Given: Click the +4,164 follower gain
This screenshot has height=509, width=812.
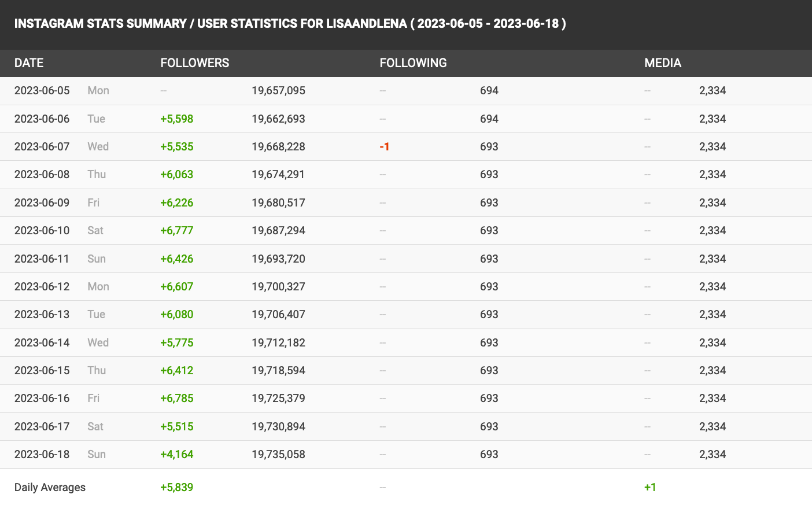Looking at the screenshot, I should [x=176, y=455].
